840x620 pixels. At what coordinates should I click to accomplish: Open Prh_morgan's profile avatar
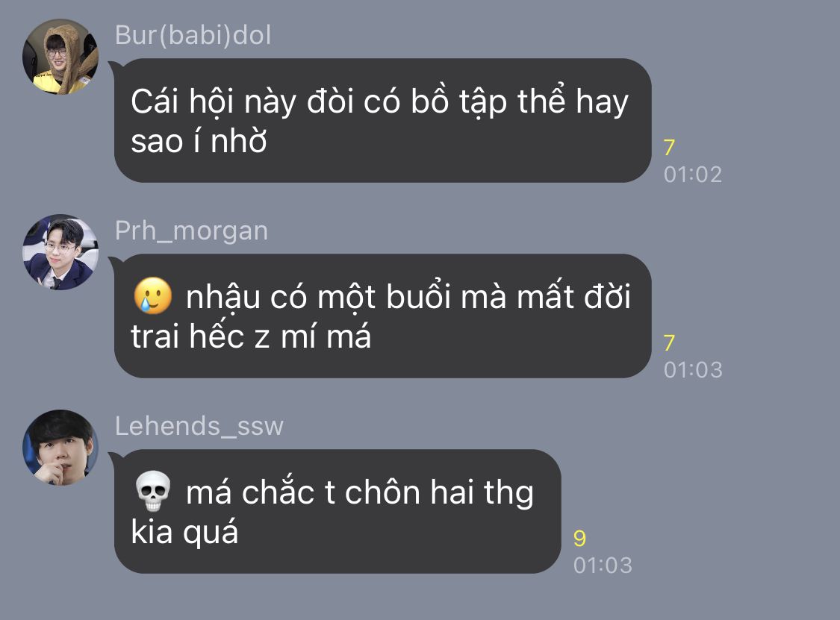60,252
